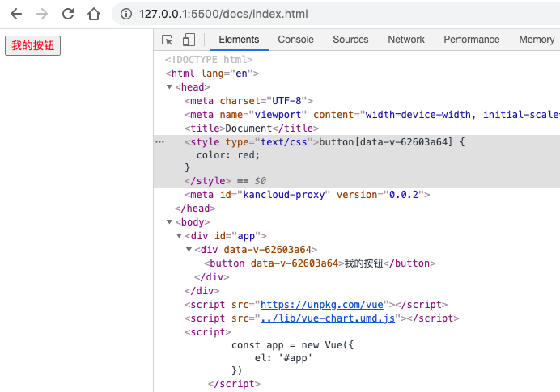Collapse the head element triangle
Viewport: 560px width, 392px height.
pyautogui.click(x=170, y=87)
